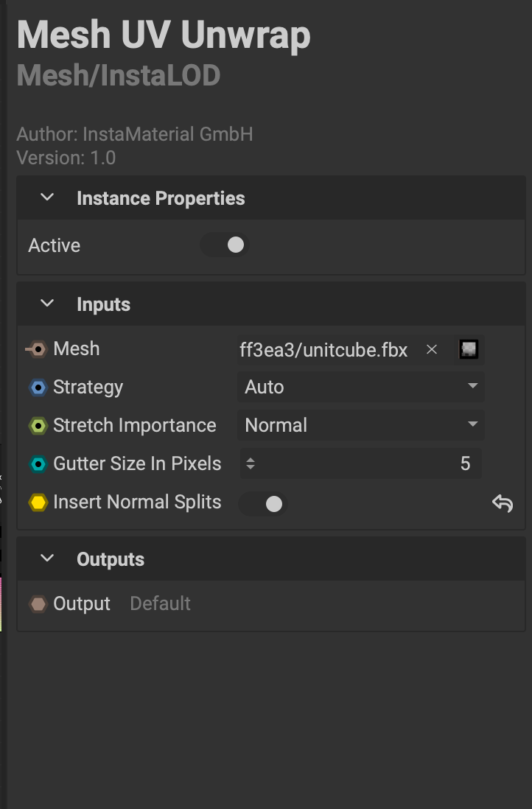The width and height of the screenshot is (532, 809).
Task: Clear the unitcube.fbx mesh with X
Action: coord(432,349)
